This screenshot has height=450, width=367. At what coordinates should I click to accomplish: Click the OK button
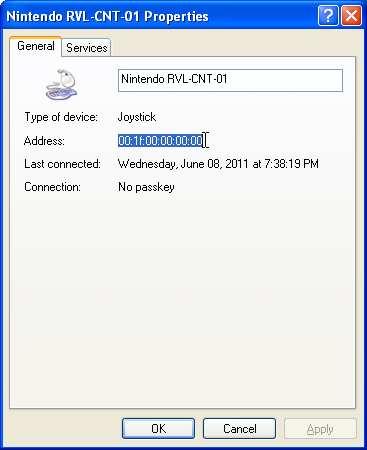pyautogui.click(x=158, y=429)
